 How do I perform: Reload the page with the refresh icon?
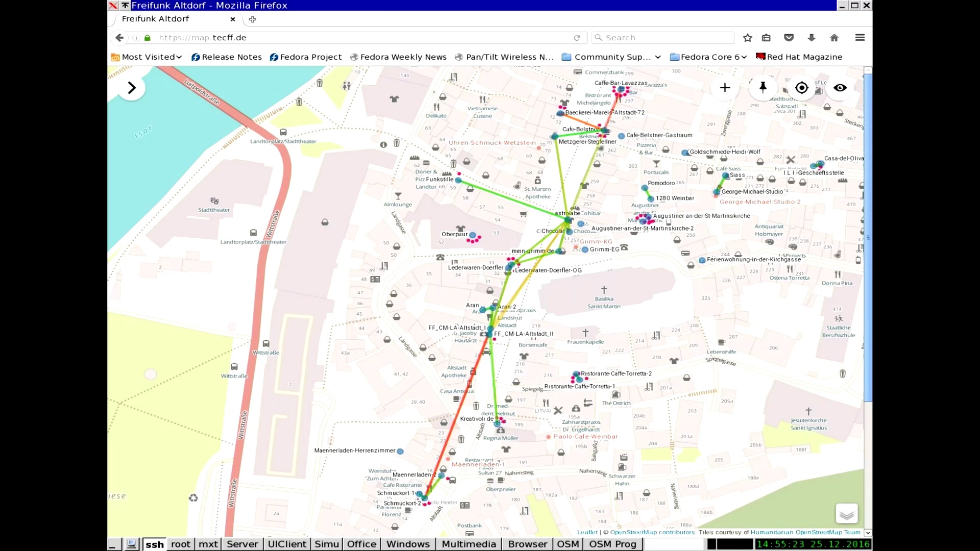click(577, 38)
